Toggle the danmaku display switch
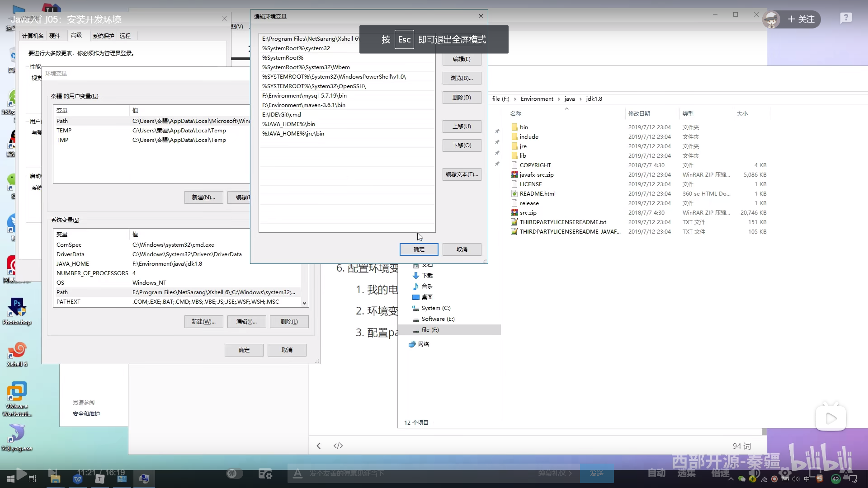 coord(234,474)
